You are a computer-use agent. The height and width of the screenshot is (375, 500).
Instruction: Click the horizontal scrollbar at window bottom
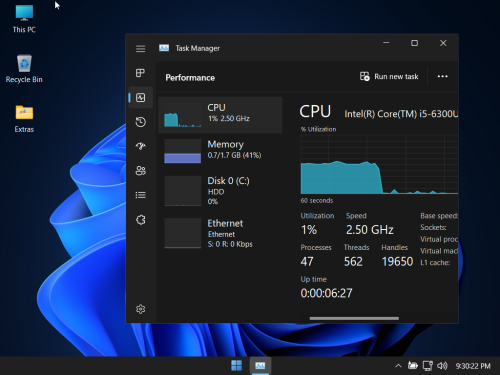pos(354,318)
